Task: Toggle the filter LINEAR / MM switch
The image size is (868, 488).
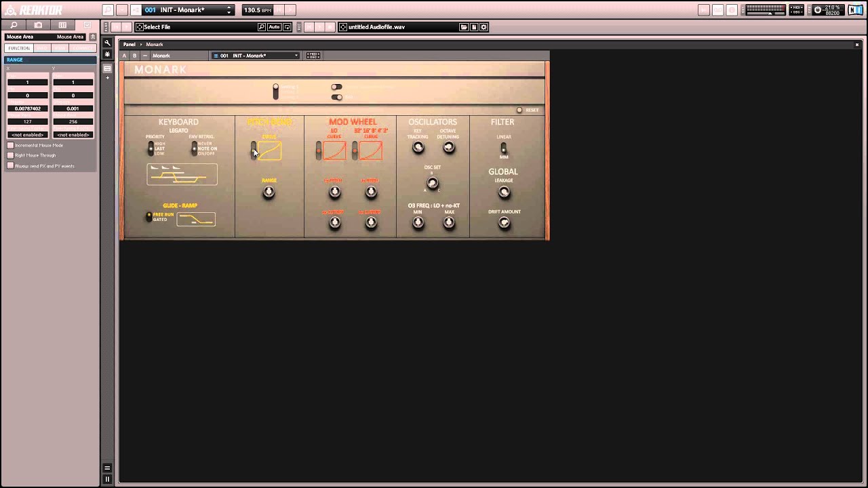Action: pos(503,147)
